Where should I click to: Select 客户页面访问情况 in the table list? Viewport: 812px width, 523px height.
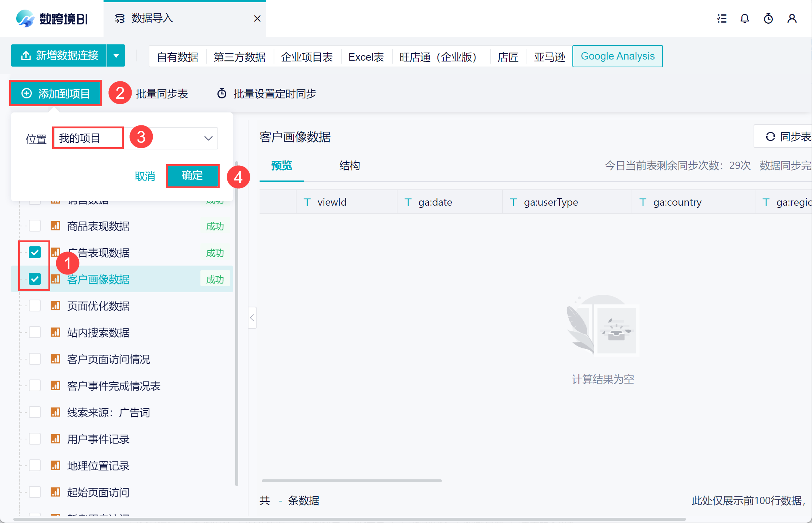[x=108, y=359]
